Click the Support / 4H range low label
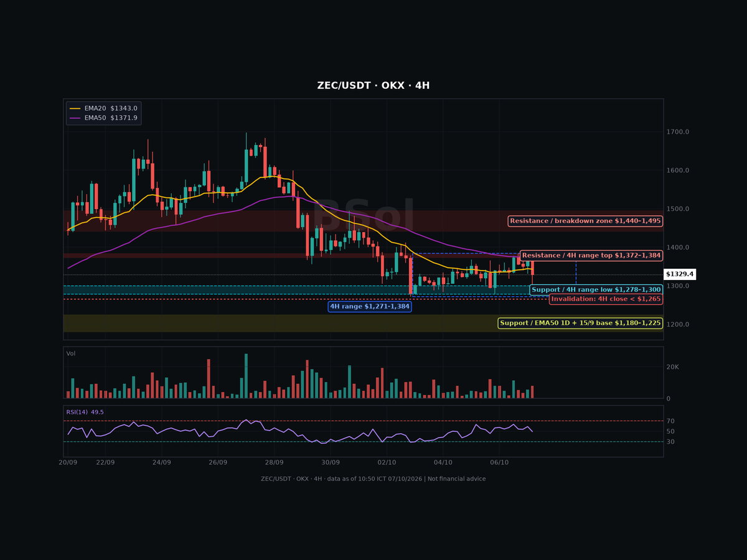747x560 pixels. tap(596, 290)
